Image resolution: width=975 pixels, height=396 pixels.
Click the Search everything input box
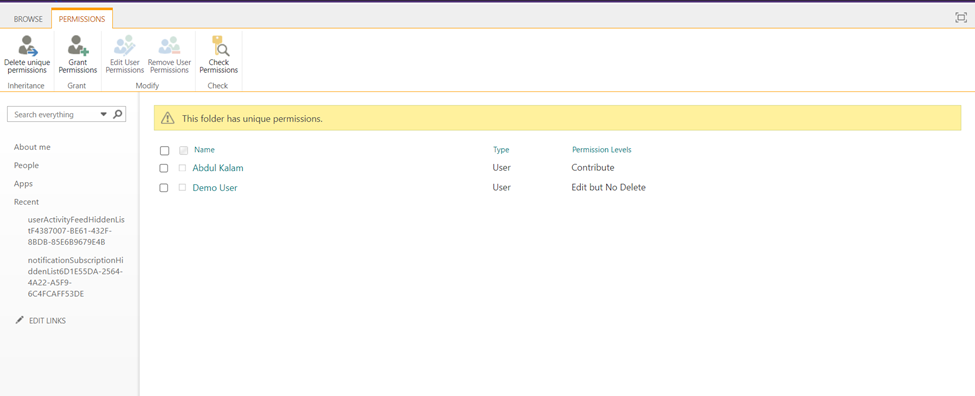[55, 114]
